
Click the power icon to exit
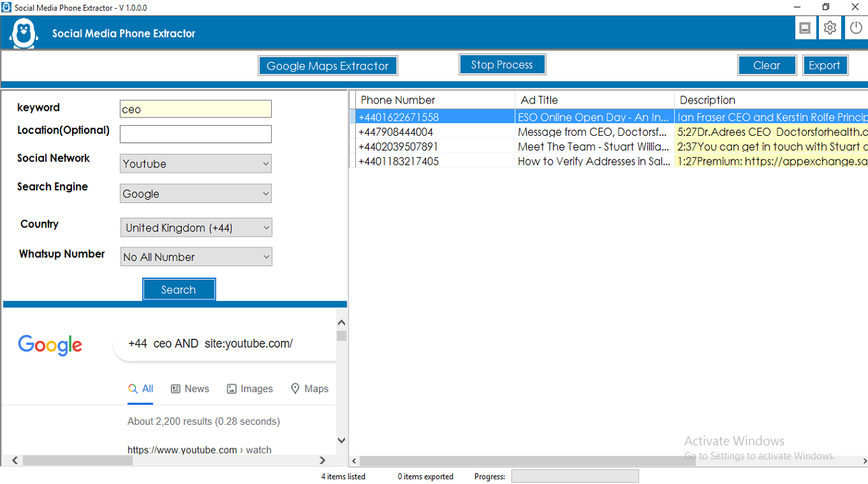(855, 28)
